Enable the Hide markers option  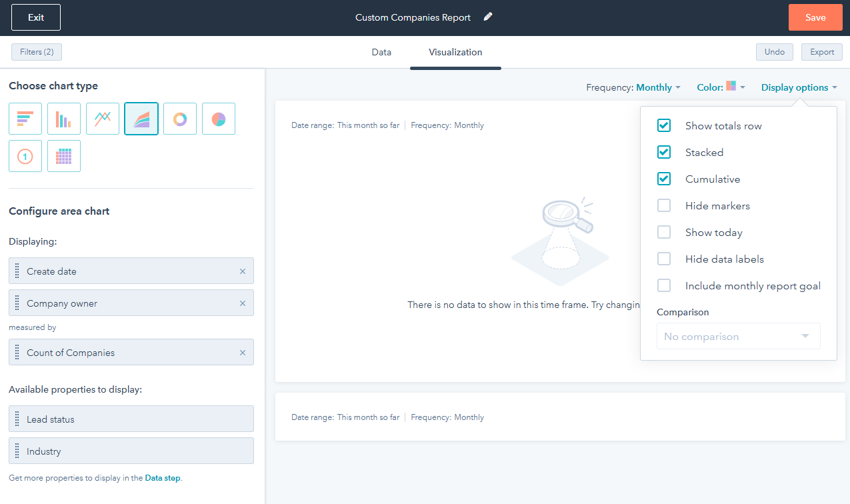[664, 205]
